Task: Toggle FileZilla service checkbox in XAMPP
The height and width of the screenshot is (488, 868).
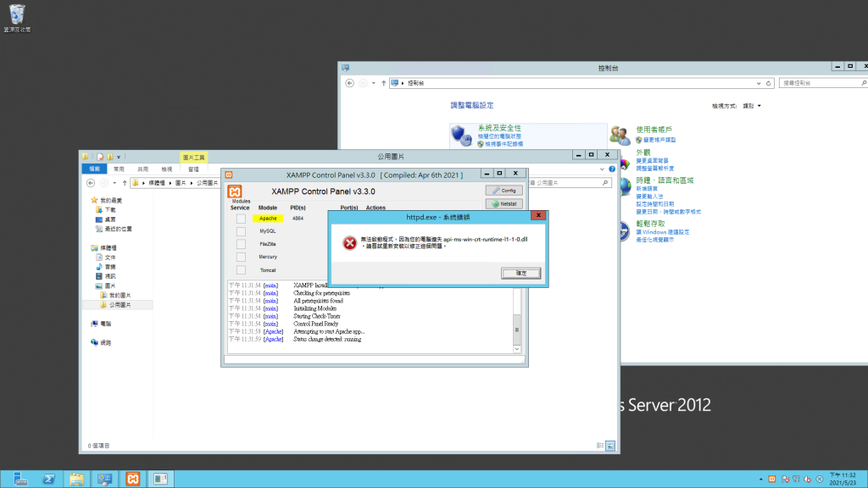Action: pyautogui.click(x=241, y=244)
